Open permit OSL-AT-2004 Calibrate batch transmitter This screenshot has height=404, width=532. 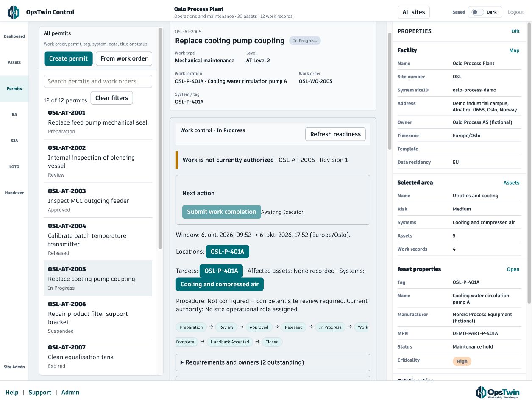point(98,239)
